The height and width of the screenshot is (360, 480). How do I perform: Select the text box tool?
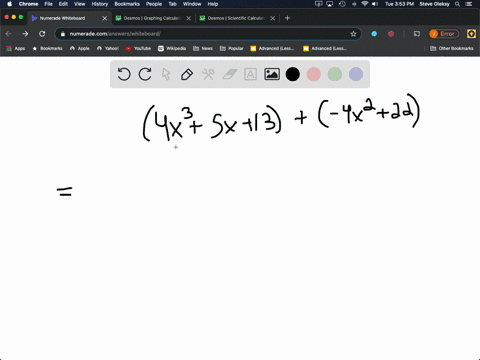[x=250, y=74]
